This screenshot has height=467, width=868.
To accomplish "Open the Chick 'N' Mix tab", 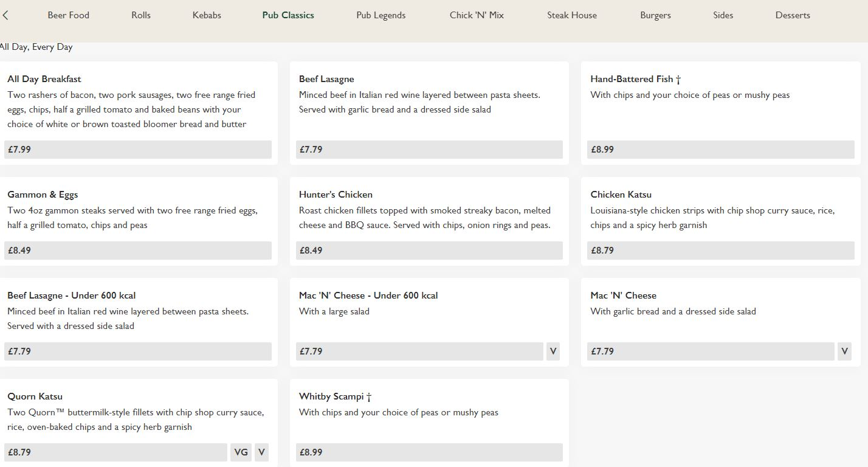I will [x=477, y=15].
